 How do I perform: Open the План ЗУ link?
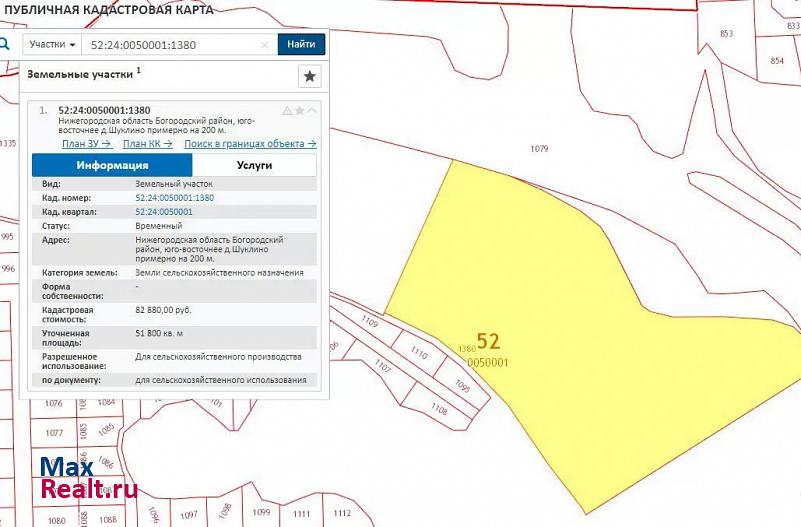click(86, 143)
